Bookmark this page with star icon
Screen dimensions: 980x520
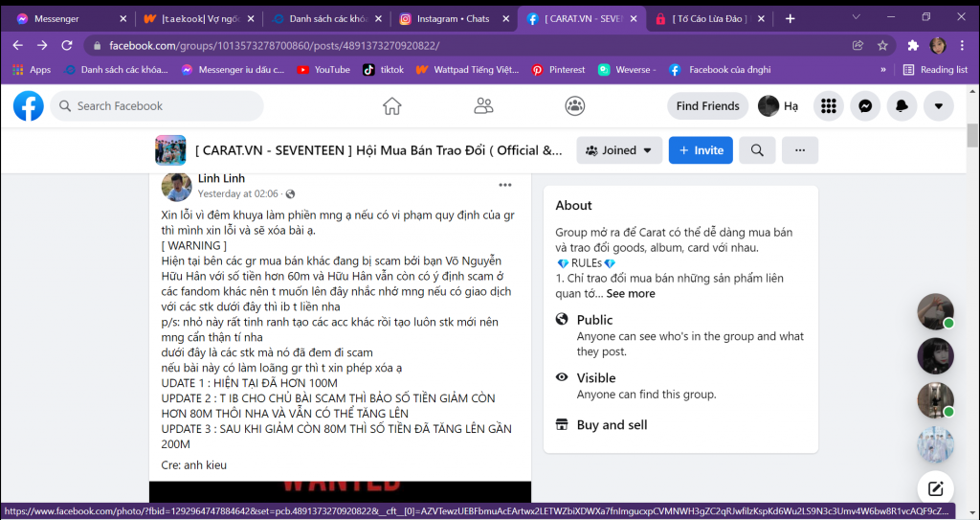pyautogui.click(x=882, y=45)
